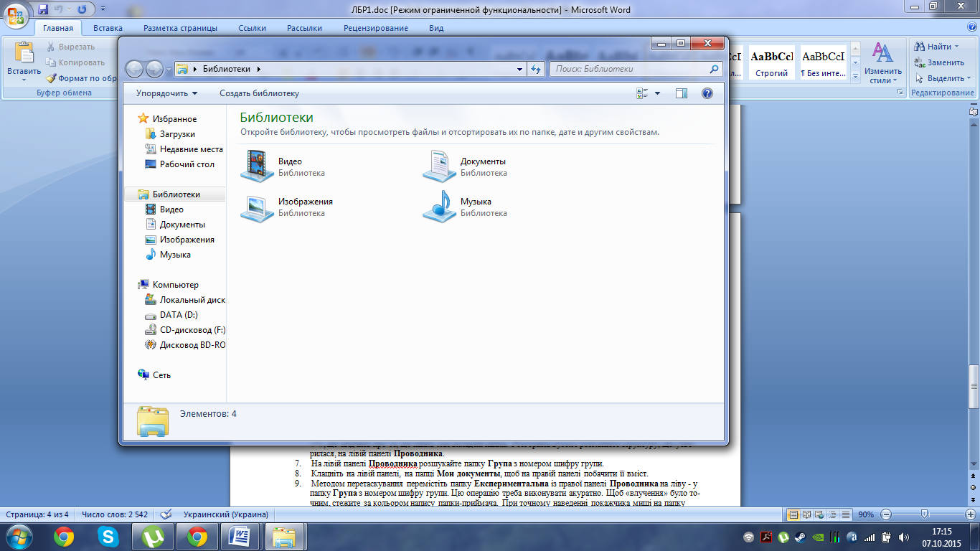Viewport: 980px width, 551px height.
Task: Click Создать библиотеку button
Action: click(x=259, y=93)
